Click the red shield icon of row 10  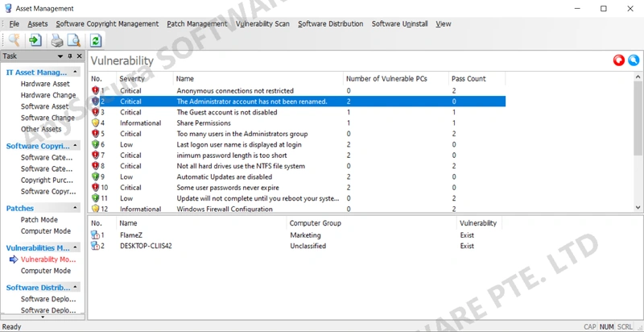pos(95,187)
